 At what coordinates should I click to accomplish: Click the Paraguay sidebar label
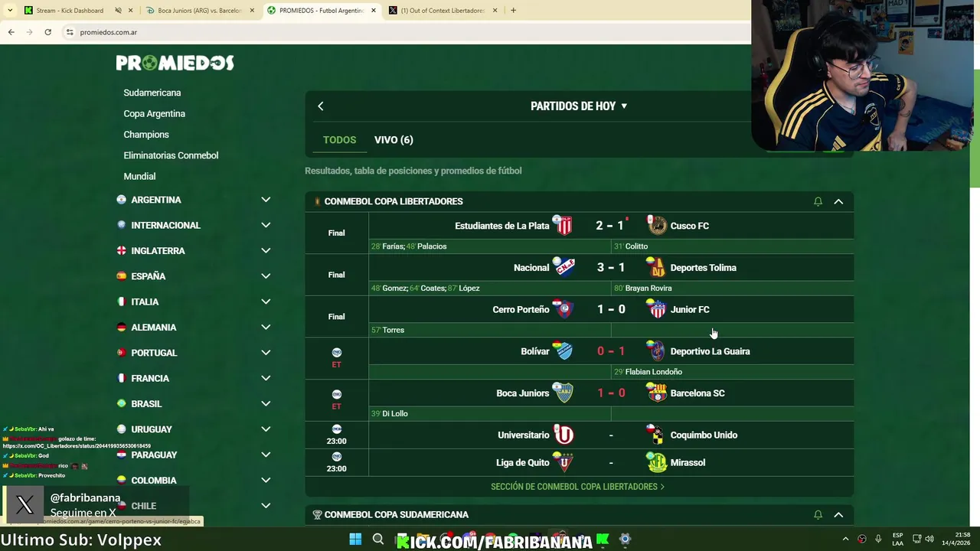[x=154, y=455]
